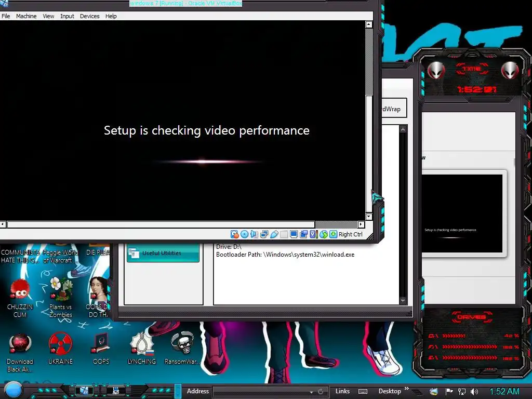532x399 pixels.
Task: Click the VM preview thumbnail in background window
Action: point(462,214)
